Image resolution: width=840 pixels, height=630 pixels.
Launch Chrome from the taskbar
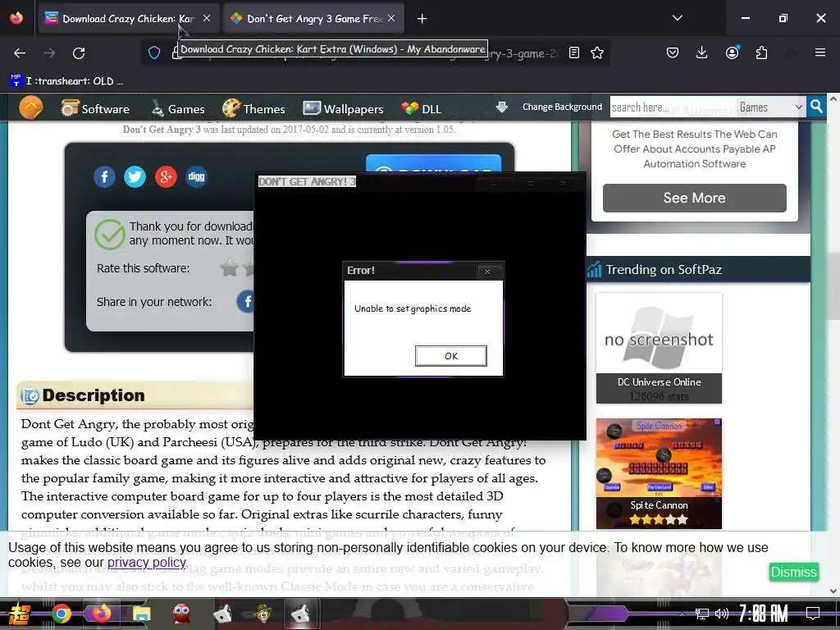pos(61,614)
